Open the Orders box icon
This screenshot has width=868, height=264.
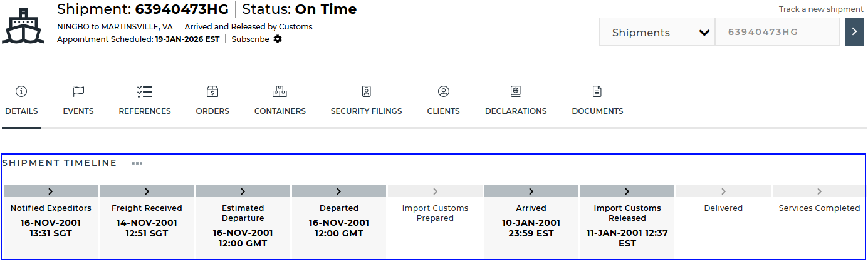click(x=212, y=92)
